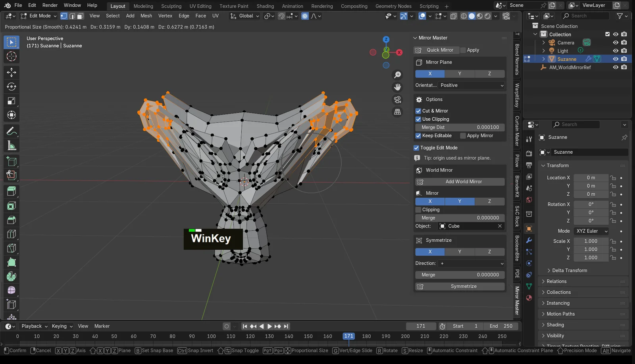Select the Measure tool

tap(12, 145)
